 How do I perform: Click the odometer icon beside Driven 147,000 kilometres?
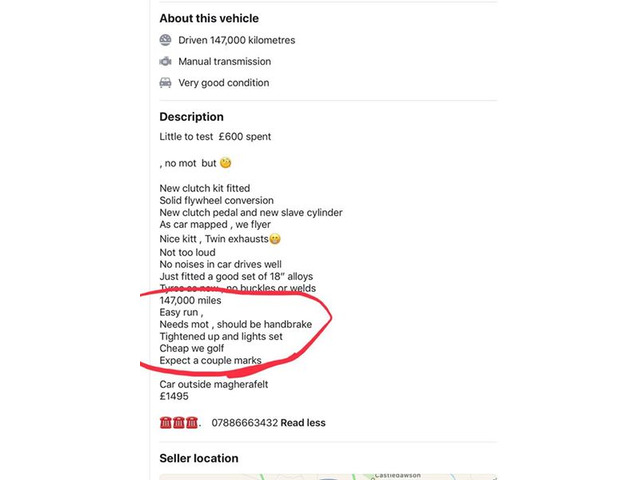click(x=166, y=40)
